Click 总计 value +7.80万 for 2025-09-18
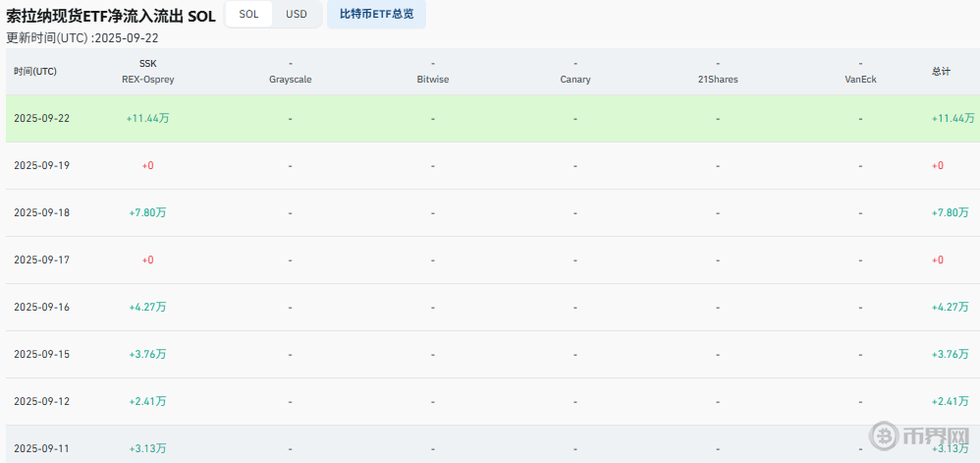This screenshot has width=980, height=463. [950, 212]
